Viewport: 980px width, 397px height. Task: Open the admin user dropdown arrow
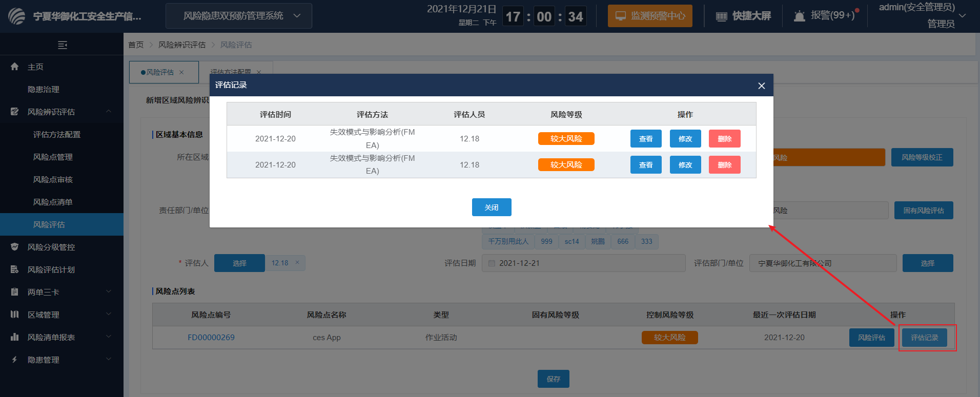(x=962, y=16)
